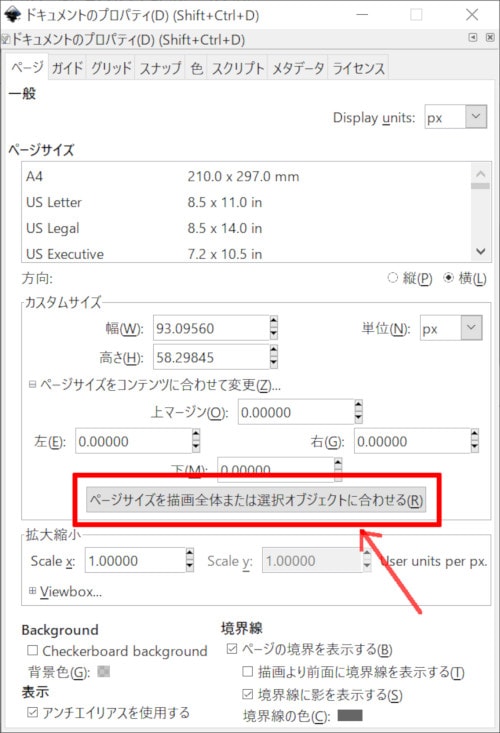Screen dimensions: 500x733
Task: Open the 色 tab
Action: pos(196,68)
